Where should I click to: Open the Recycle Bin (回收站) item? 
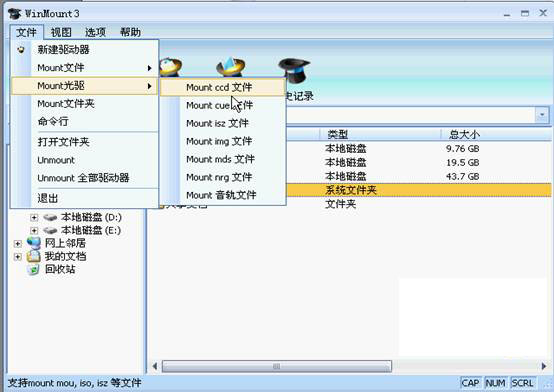point(51,269)
